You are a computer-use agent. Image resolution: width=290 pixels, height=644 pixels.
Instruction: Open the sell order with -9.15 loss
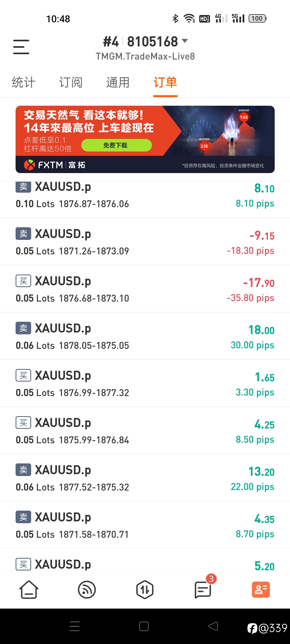pyautogui.click(x=145, y=242)
